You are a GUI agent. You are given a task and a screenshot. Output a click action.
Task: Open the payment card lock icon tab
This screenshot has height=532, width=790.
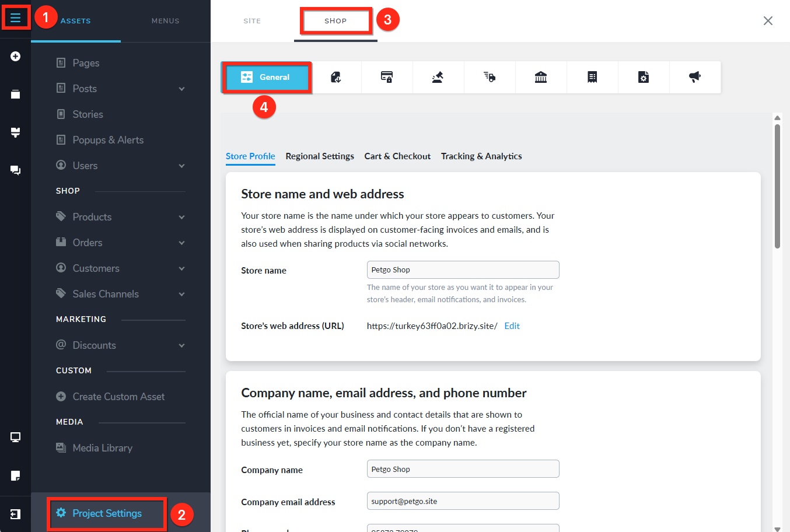pos(387,77)
